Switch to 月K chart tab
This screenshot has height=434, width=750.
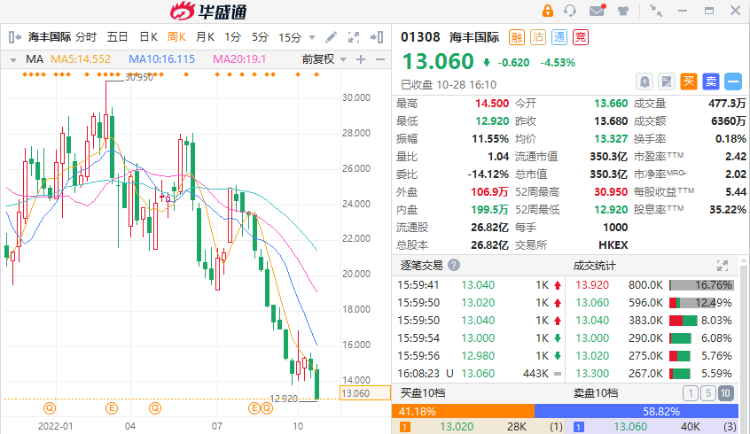[x=205, y=37]
